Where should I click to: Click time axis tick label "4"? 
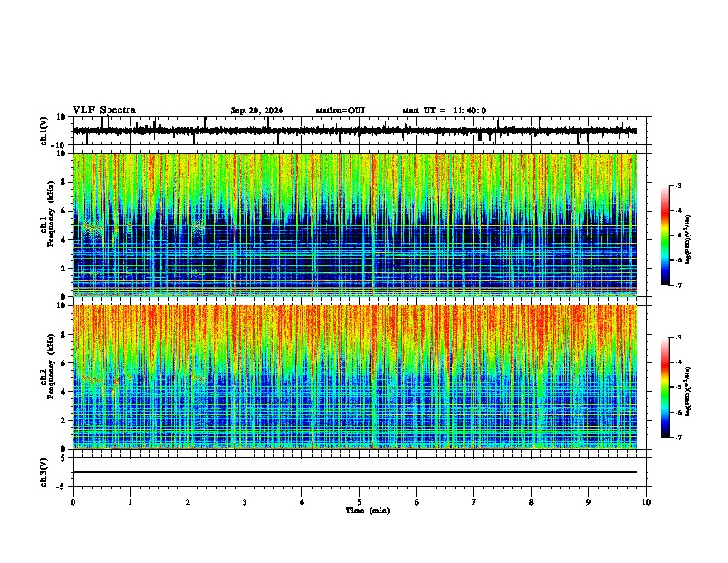click(x=302, y=502)
